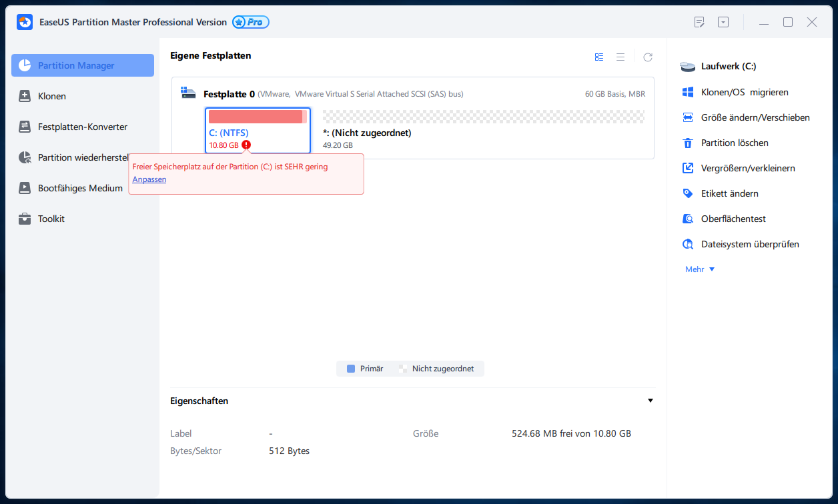
Task: Start Oberflächentest via its icon
Action: pyautogui.click(x=688, y=219)
